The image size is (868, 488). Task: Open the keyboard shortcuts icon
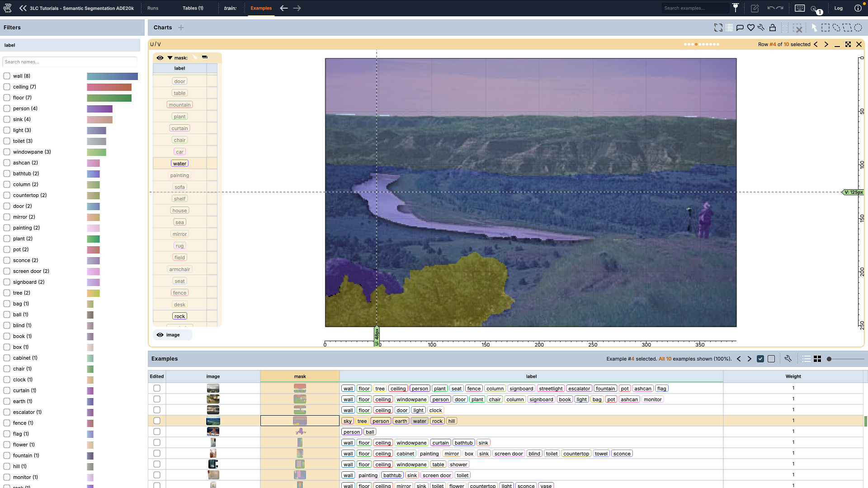tap(799, 8)
